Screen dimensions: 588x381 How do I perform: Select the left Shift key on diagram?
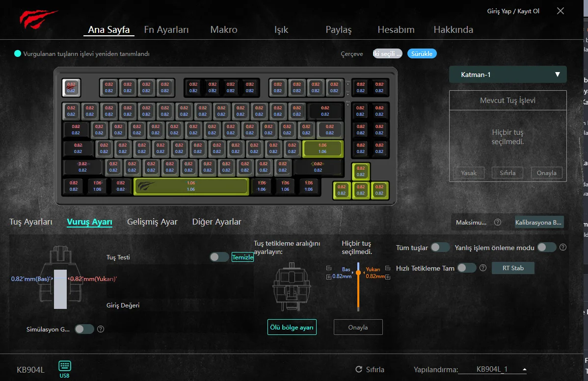click(82, 167)
